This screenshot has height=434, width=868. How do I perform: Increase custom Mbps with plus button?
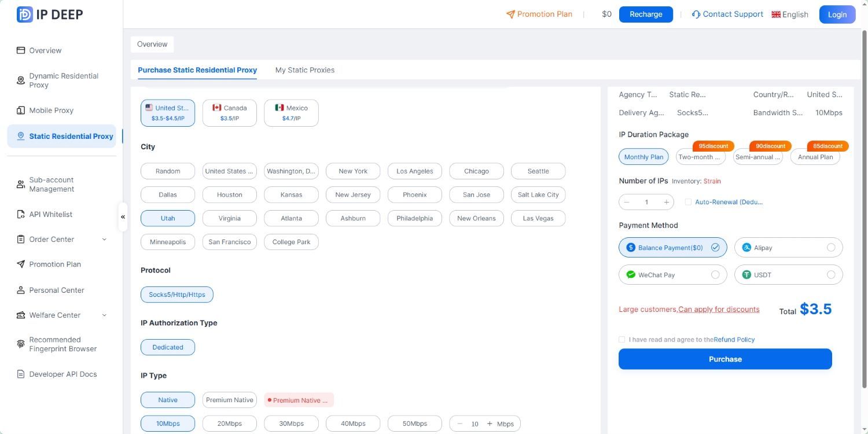point(490,424)
